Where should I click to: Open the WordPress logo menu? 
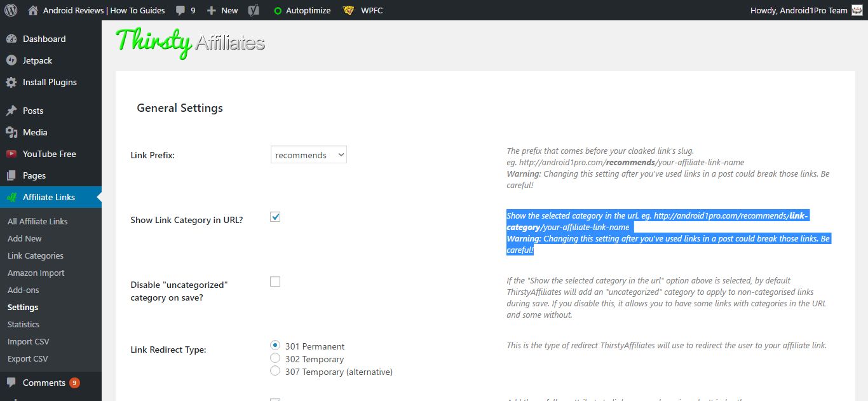(11, 10)
